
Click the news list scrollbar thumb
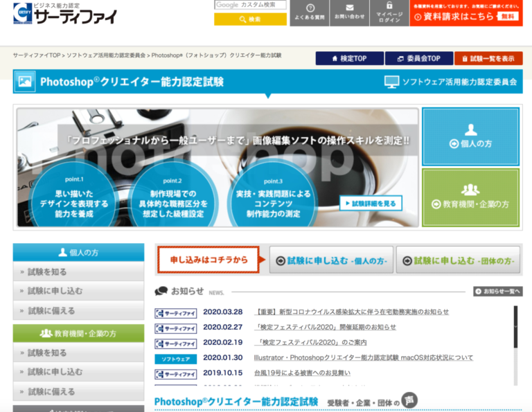coord(515,327)
